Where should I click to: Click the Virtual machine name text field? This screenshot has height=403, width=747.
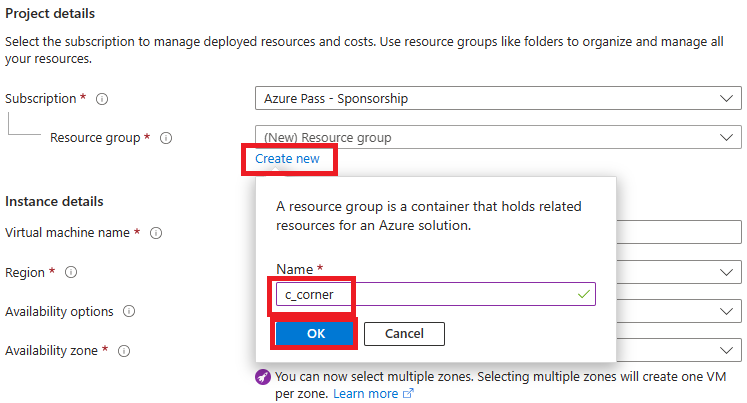tap(678, 233)
